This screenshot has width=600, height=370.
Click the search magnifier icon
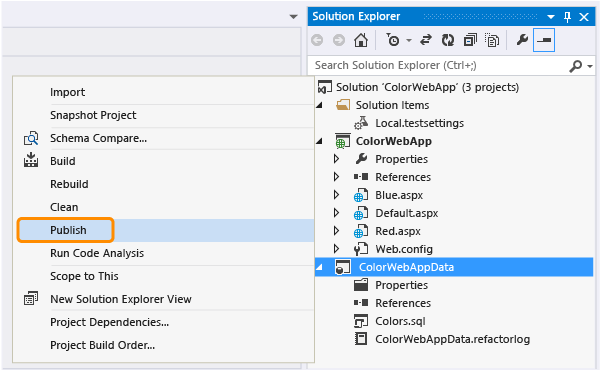tap(576, 66)
